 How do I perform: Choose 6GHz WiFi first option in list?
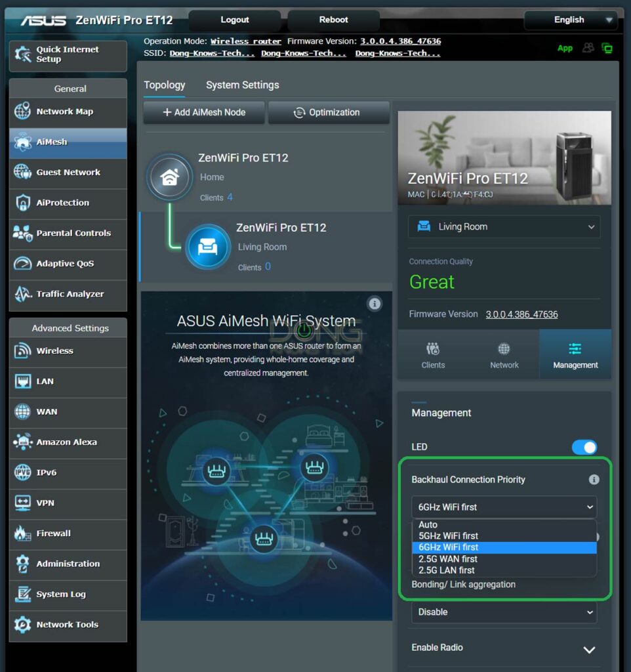pos(504,547)
